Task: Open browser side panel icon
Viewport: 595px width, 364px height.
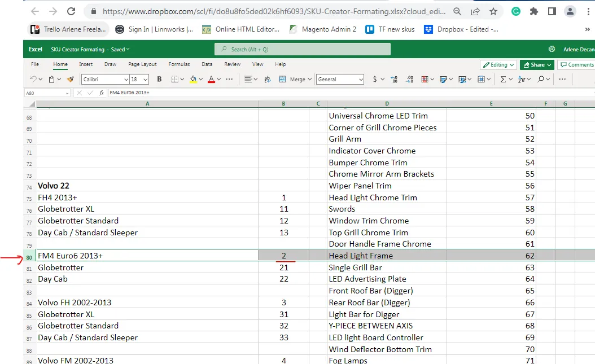Action: (x=552, y=11)
